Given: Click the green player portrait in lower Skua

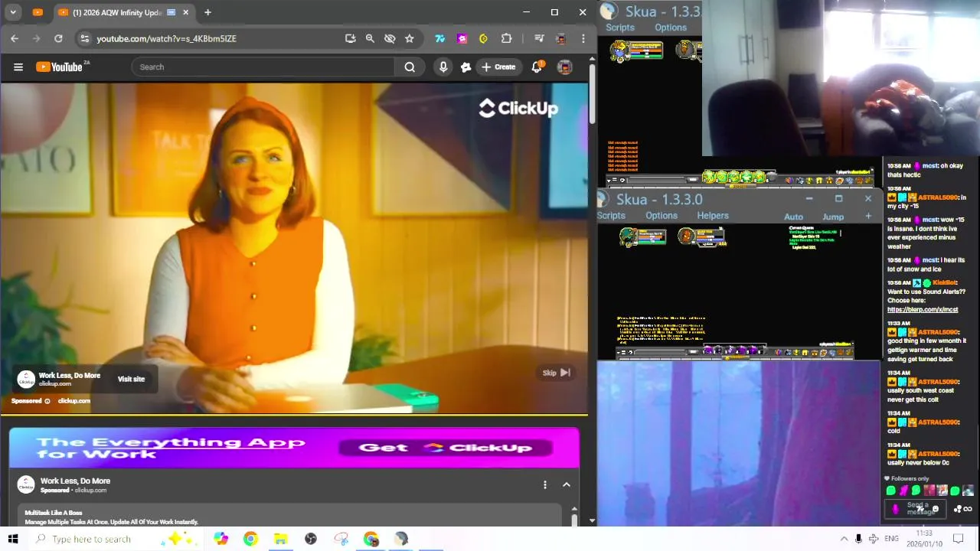Looking at the screenshot, I should click(x=629, y=237).
